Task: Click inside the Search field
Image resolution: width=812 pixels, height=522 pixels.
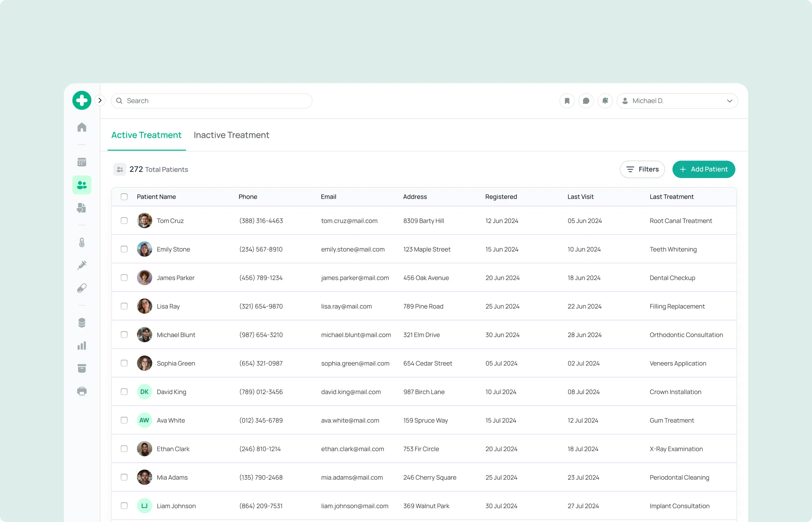Action: tap(211, 101)
